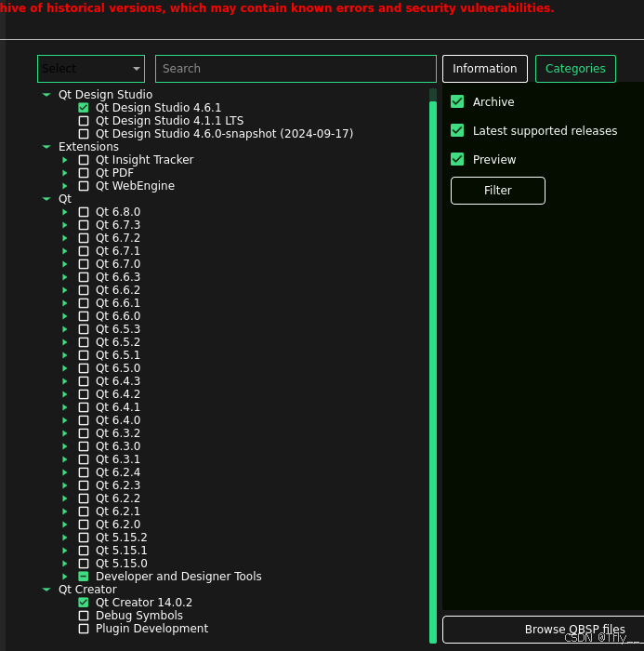
Task: Switch to the Categories tab
Action: click(575, 69)
